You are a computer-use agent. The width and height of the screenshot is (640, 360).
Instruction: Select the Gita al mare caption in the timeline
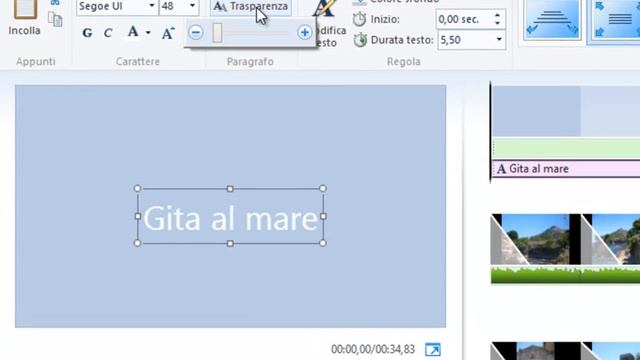566,169
